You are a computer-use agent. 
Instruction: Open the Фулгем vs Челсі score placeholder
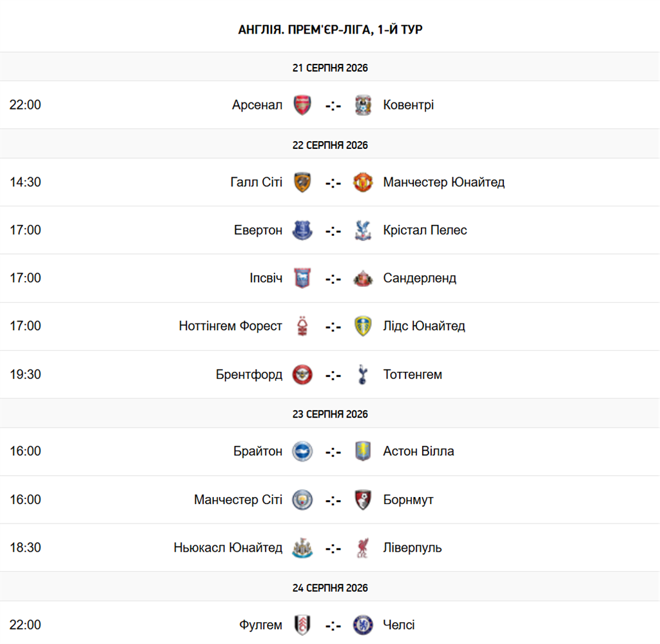(x=333, y=626)
